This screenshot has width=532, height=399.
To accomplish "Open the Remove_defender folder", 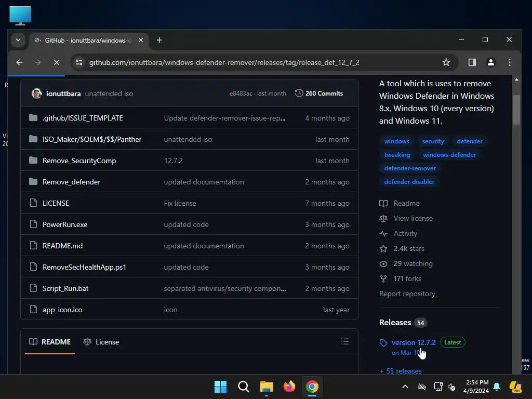I will point(71,182).
